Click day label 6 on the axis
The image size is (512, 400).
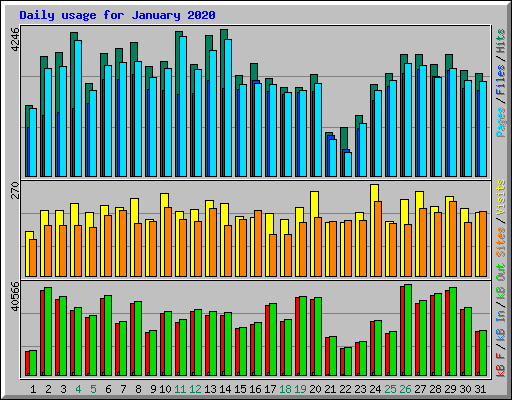point(108,389)
